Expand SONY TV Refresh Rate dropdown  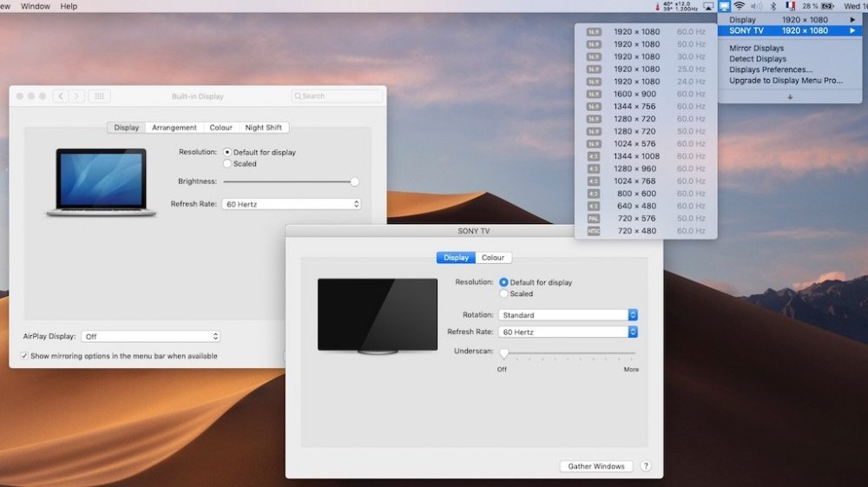568,332
